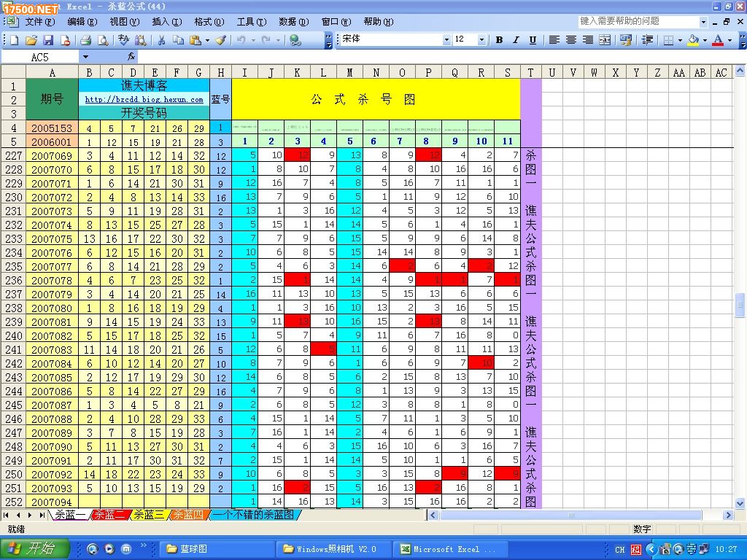Click the Microsoft Excel taskbar button

(x=451, y=549)
